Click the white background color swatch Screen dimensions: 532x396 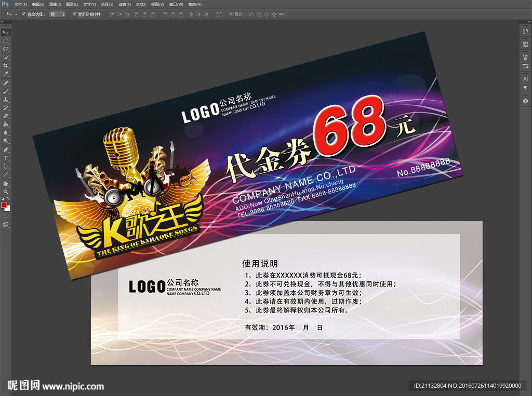(8, 209)
